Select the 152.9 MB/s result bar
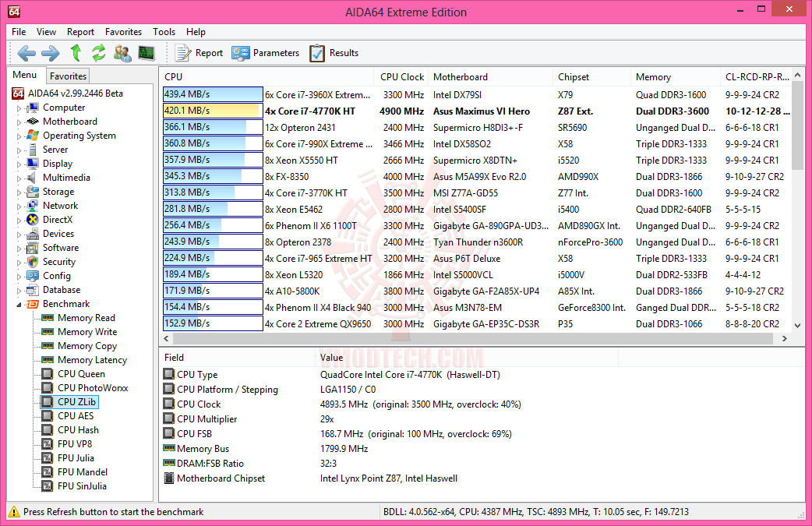The width and height of the screenshot is (812, 526). point(213,323)
